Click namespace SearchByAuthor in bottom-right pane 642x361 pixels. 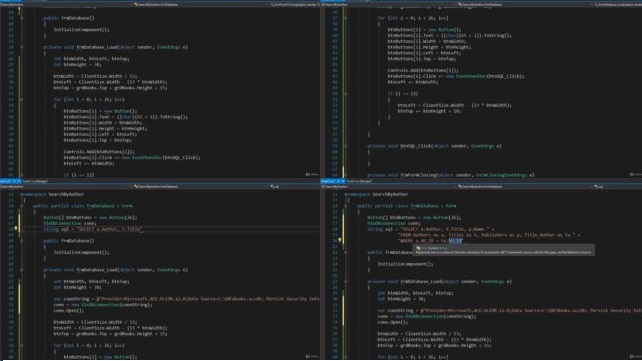[376, 194]
